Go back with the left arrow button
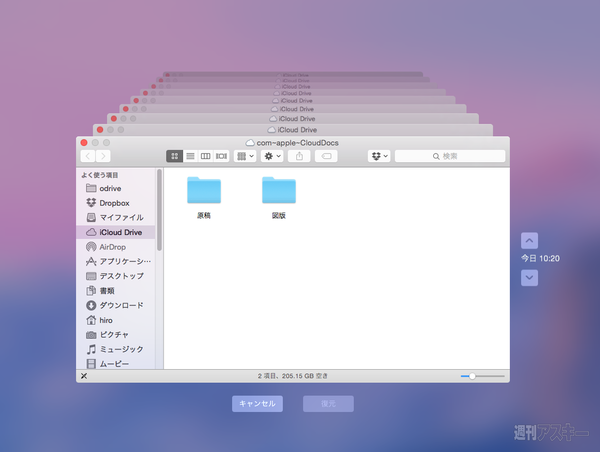Image resolution: width=600 pixels, height=452 pixels. (x=88, y=156)
